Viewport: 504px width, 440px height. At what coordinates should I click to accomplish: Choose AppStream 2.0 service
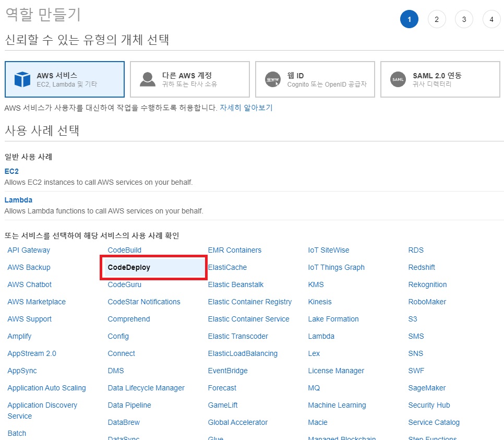click(x=32, y=353)
